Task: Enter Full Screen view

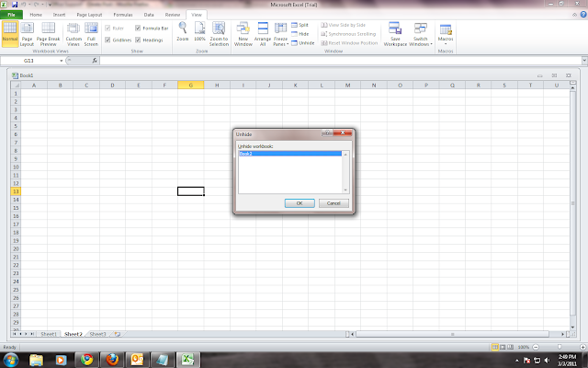Action: 91,34
